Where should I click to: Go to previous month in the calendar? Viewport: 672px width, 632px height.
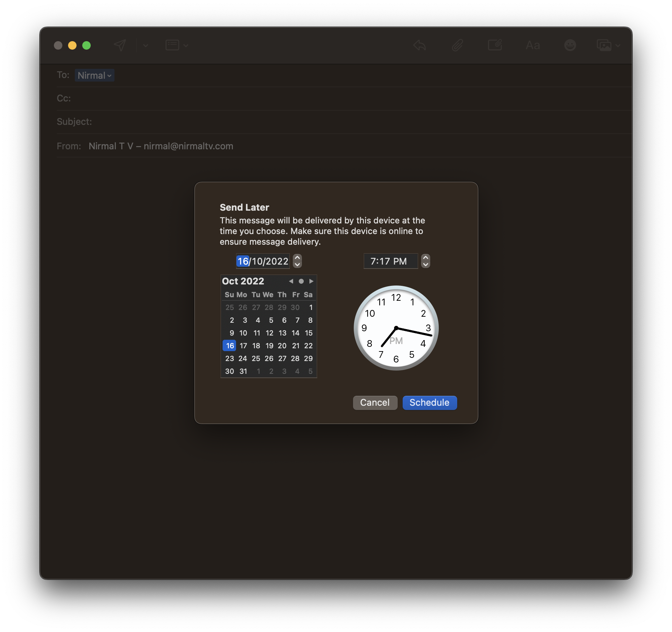pyautogui.click(x=291, y=281)
